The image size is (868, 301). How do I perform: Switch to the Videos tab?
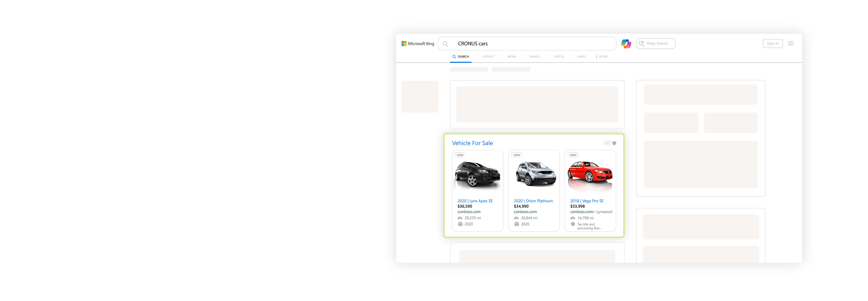559,57
